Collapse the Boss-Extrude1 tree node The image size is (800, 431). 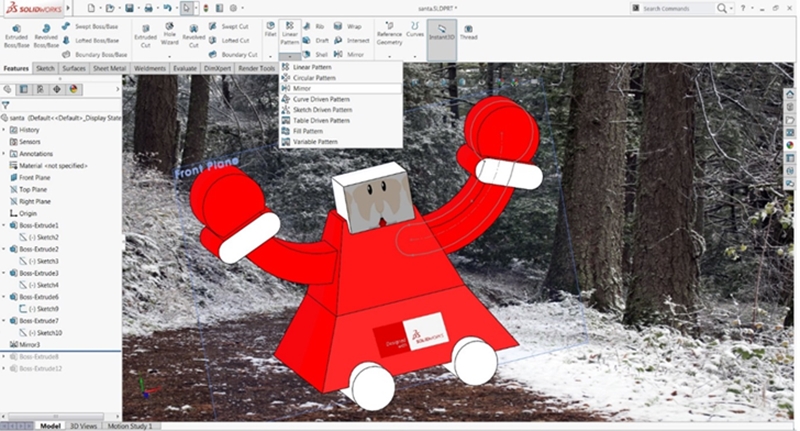pyautogui.click(x=4, y=225)
